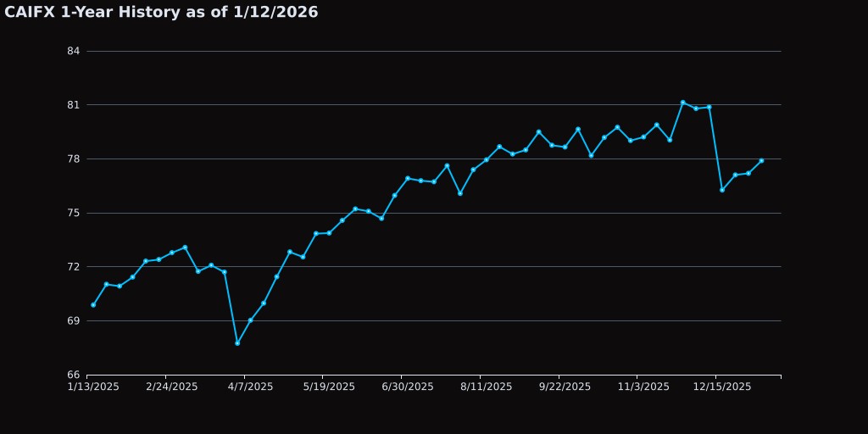This screenshot has width=868, height=434.
Task: Click the 84 y-axis value label
Action: click(73, 51)
